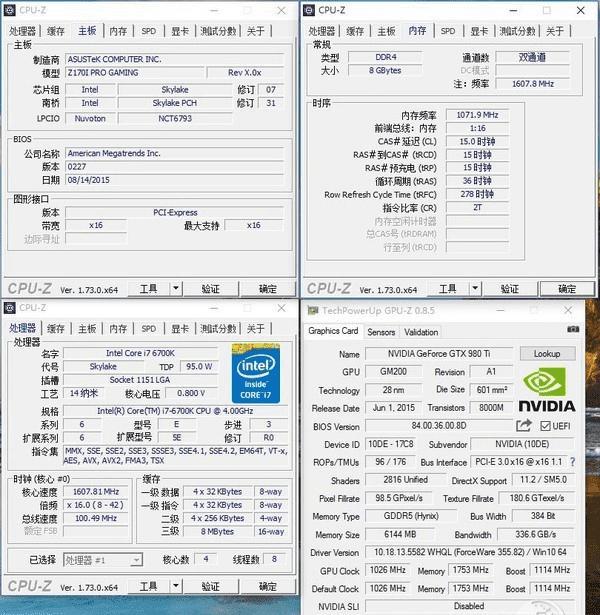This screenshot has height=615, width=600.
Task: Click the BIOS date 08/14/2015 field
Action: 175,180
